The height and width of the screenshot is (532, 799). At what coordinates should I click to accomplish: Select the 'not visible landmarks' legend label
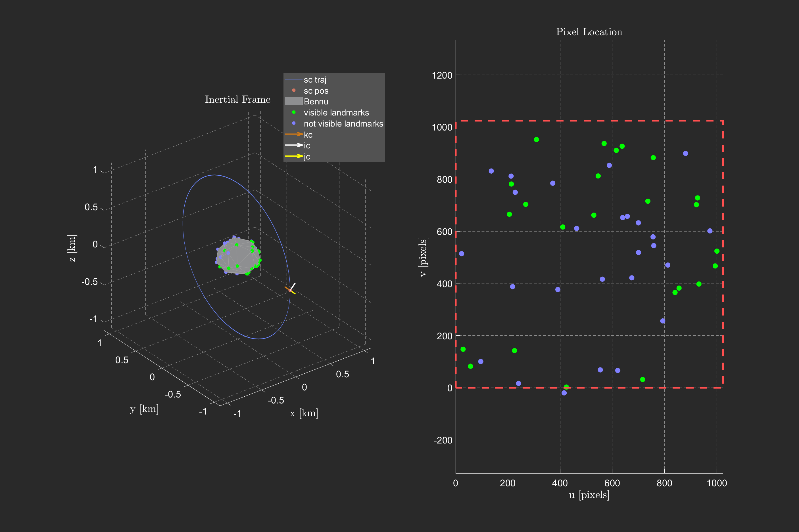343,124
